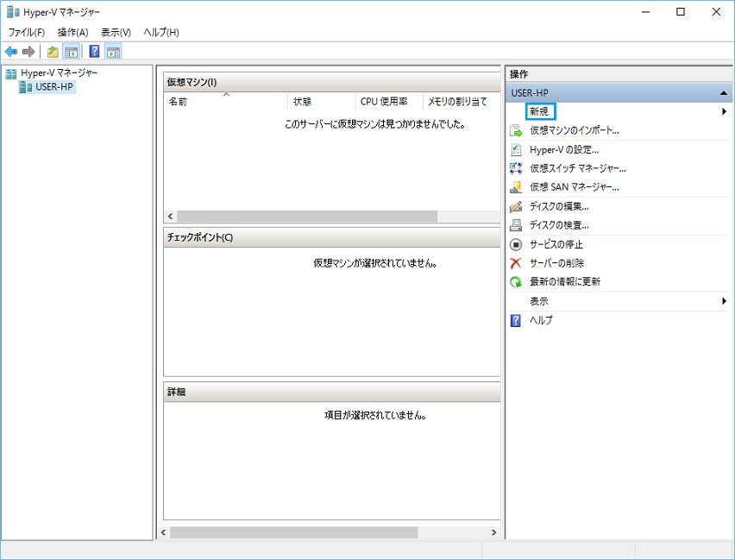Click the 詳細 section header

coord(332,392)
